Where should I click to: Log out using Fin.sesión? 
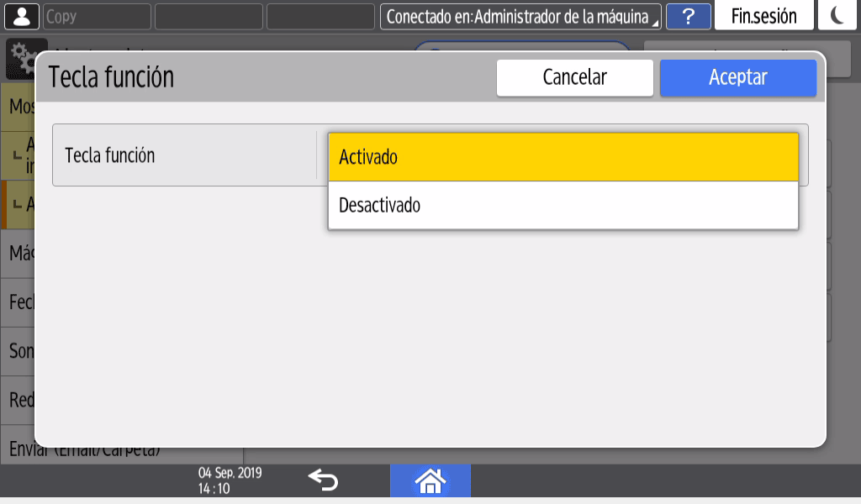point(763,16)
